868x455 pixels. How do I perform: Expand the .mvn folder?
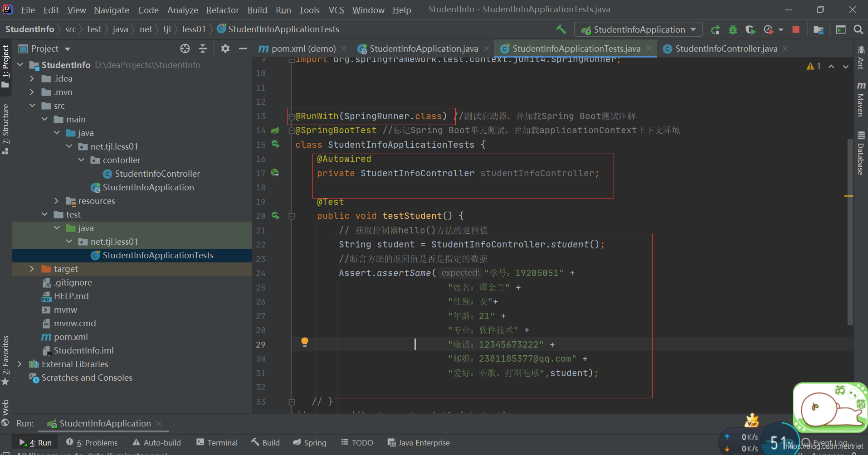(x=32, y=92)
